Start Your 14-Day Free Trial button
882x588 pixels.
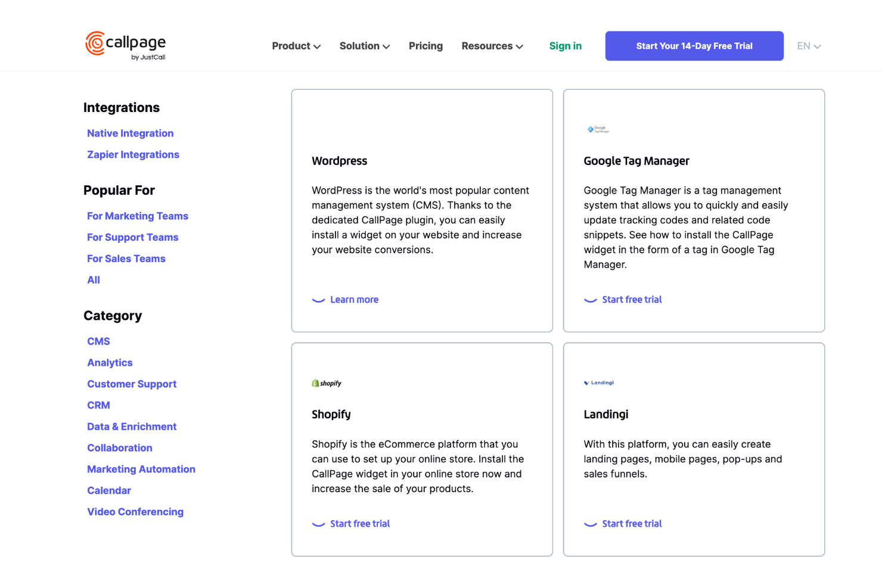coord(694,46)
